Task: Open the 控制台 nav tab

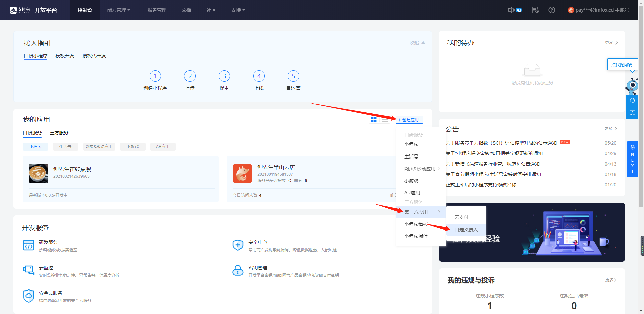Action: [85, 10]
